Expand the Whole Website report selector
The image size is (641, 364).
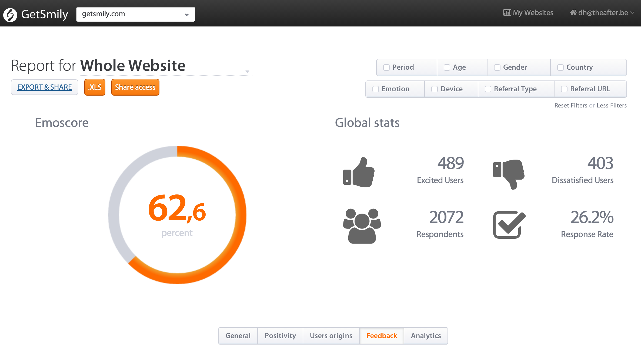coord(247,72)
